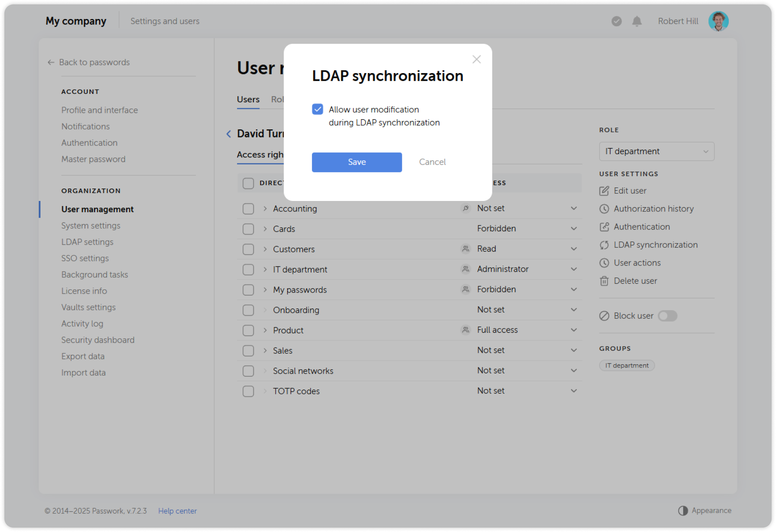Check the Accounting directory checkbox
This screenshot has height=532, width=776.
click(x=248, y=208)
